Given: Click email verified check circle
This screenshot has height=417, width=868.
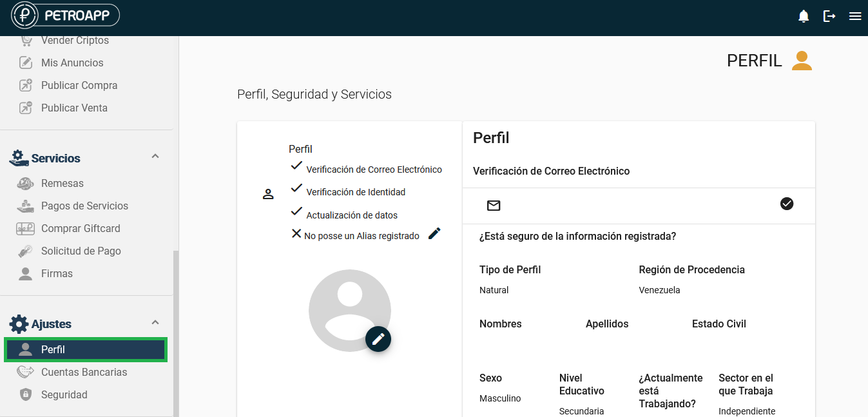Looking at the screenshot, I should [x=786, y=204].
